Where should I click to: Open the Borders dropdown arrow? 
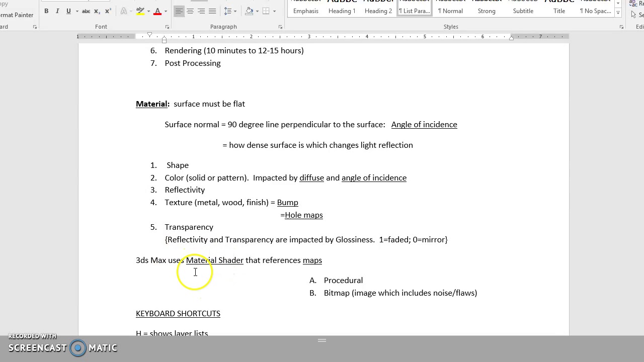click(274, 11)
